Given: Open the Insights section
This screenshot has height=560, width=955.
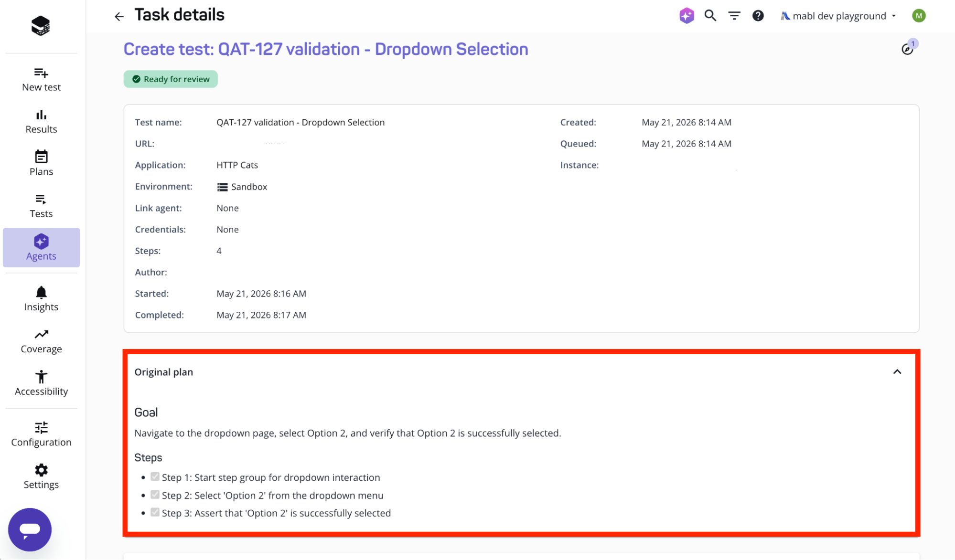Looking at the screenshot, I should point(41,299).
